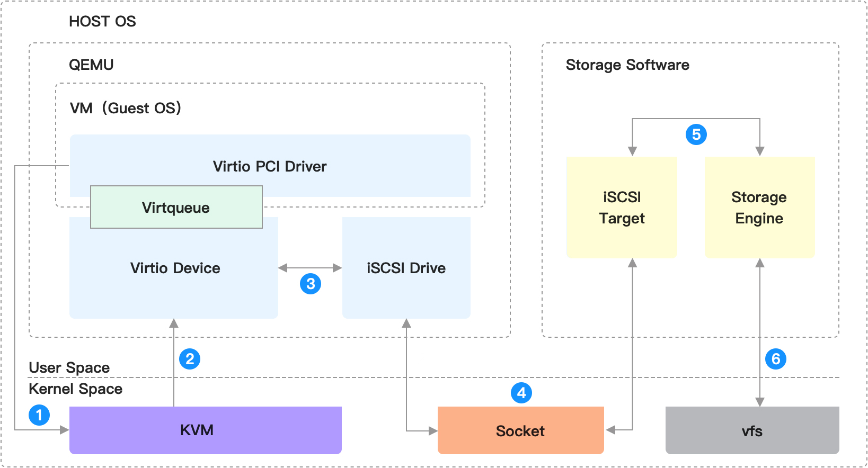This screenshot has width=868, height=468.
Task: Click the numbered step 3 badge
Action: click(x=311, y=284)
